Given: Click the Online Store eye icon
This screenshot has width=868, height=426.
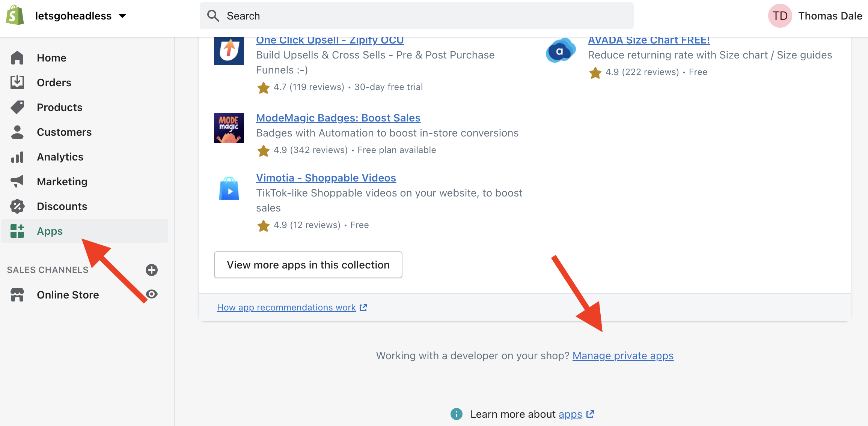Looking at the screenshot, I should click(x=152, y=294).
